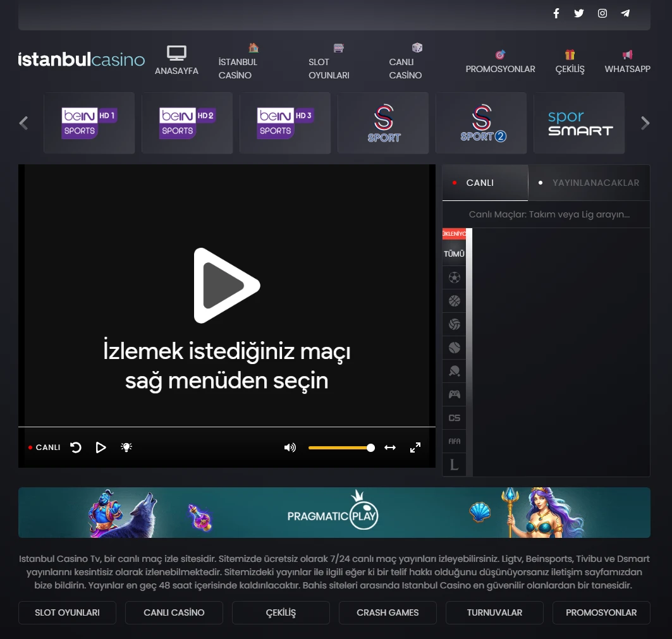
Task: Select the S Sport channel
Action: pyautogui.click(x=383, y=123)
